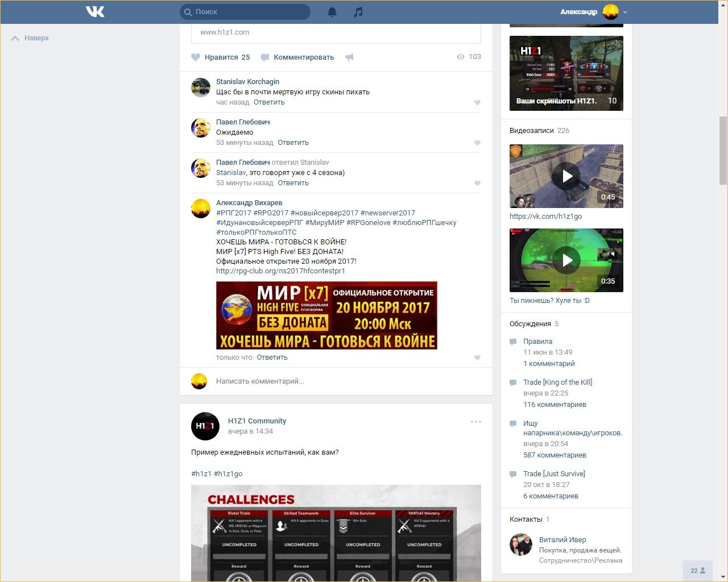Open the VK home logo
The height and width of the screenshot is (582, 728).
pos(95,11)
